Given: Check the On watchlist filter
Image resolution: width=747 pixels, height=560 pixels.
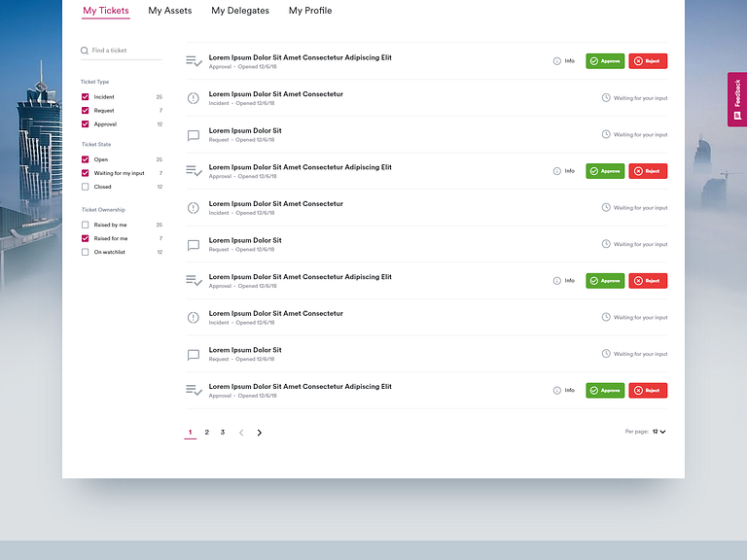Looking at the screenshot, I should tap(86, 252).
